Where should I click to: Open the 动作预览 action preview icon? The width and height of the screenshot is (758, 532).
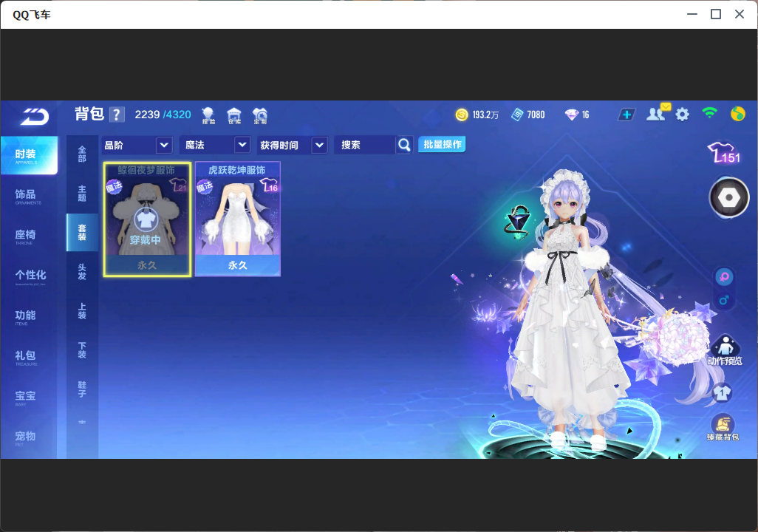tap(725, 350)
